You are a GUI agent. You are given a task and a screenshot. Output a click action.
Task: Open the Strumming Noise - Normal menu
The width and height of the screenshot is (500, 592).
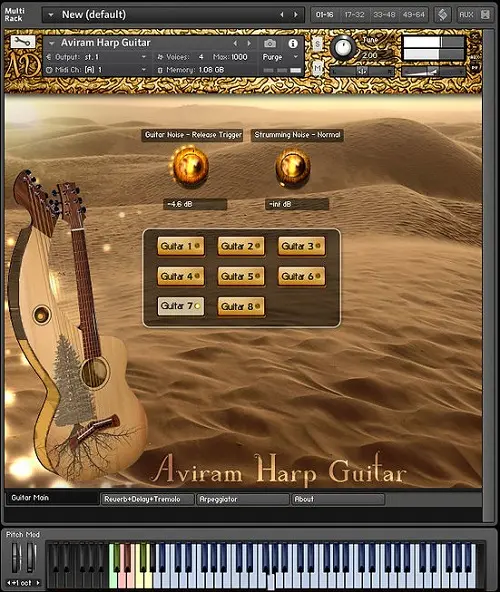[297, 135]
